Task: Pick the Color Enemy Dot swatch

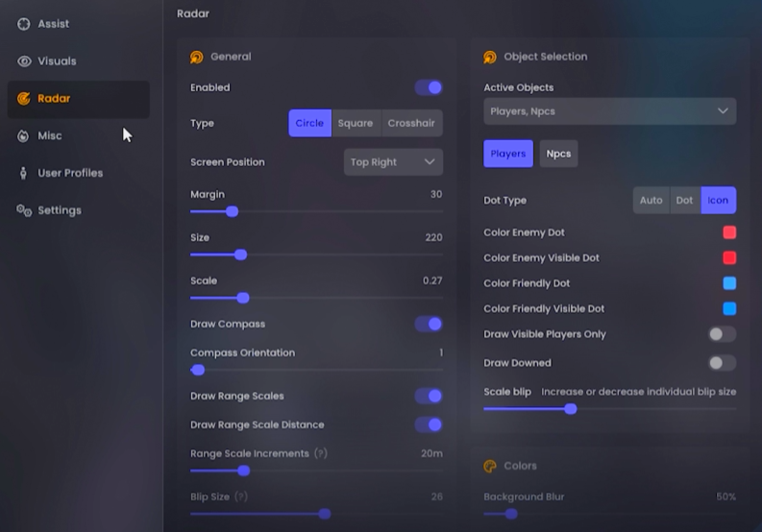Action: [729, 232]
